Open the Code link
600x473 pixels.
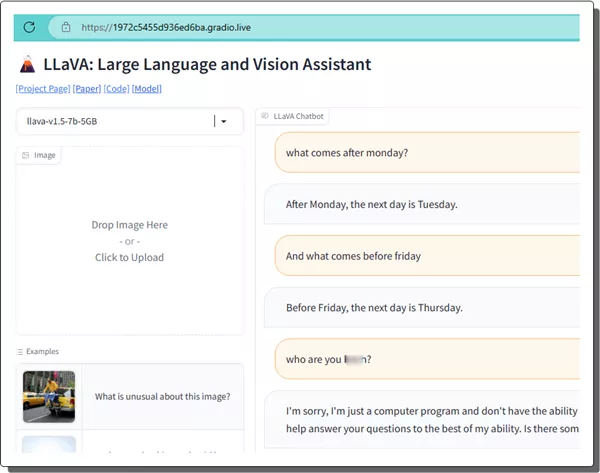click(x=116, y=89)
